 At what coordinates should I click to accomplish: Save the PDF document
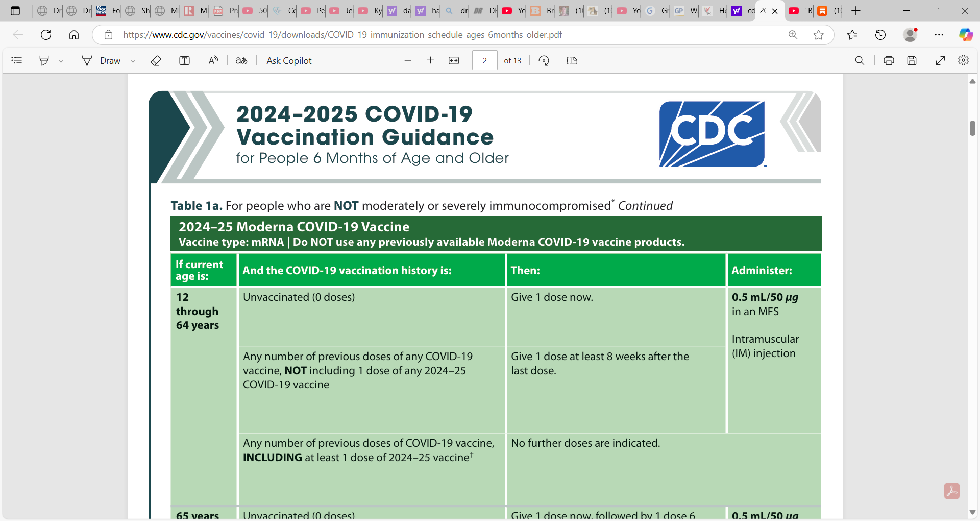point(912,60)
